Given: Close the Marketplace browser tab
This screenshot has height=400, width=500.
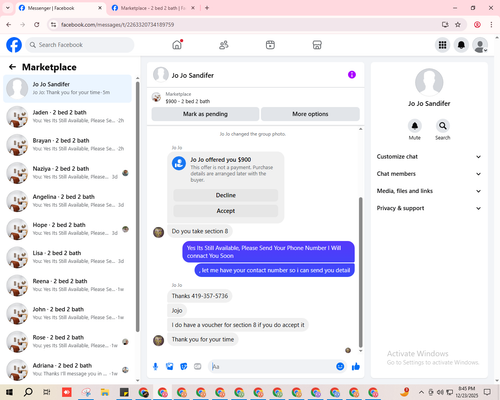Looking at the screenshot, I should 193,8.
